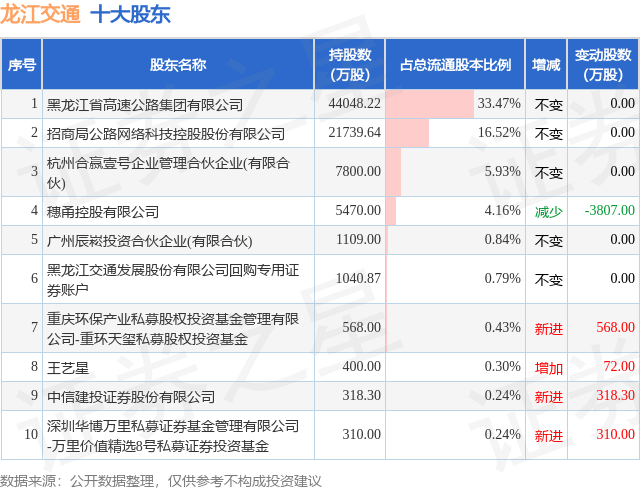This screenshot has height=490, width=640.
Task: Click change value 310.00 in last column
Action: [x=616, y=434]
